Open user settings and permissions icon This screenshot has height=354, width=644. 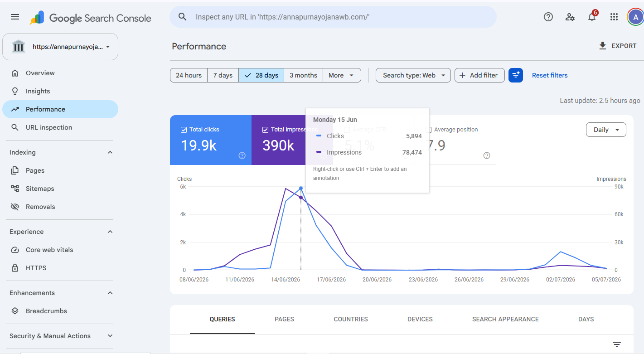[x=570, y=17]
